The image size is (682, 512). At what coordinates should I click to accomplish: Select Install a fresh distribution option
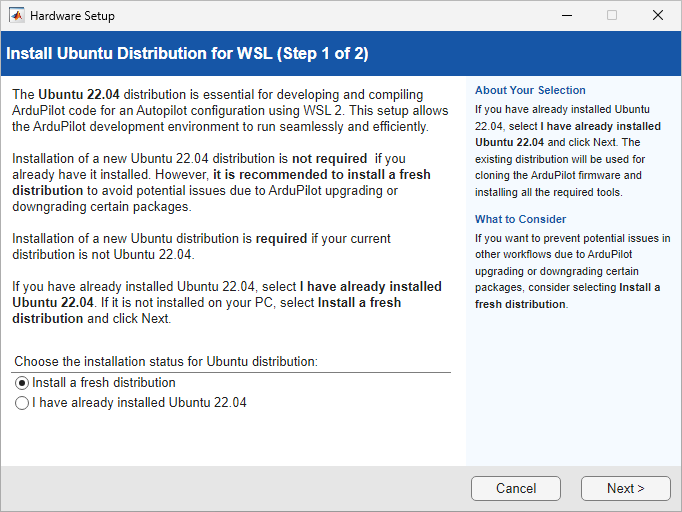(x=23, y=383)
